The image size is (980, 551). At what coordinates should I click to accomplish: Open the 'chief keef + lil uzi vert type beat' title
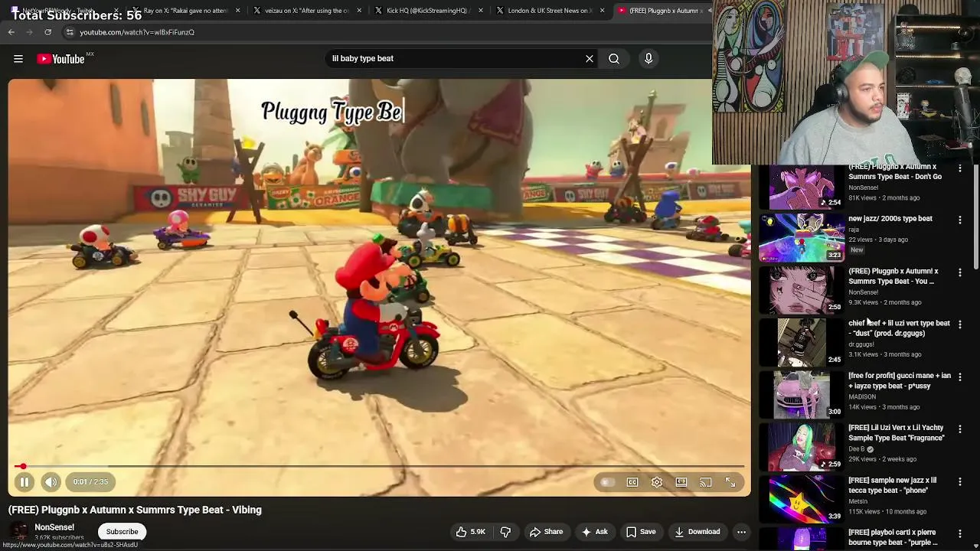tap(899, 328)
